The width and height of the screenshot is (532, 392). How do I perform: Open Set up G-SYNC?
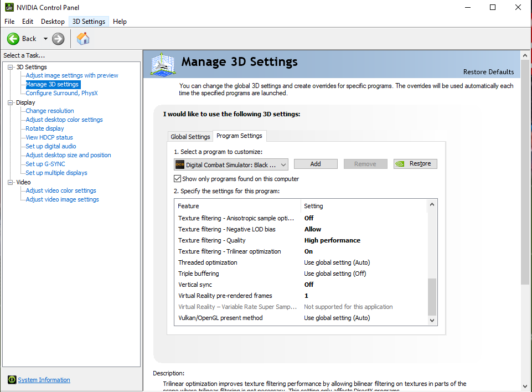(45, 163)
